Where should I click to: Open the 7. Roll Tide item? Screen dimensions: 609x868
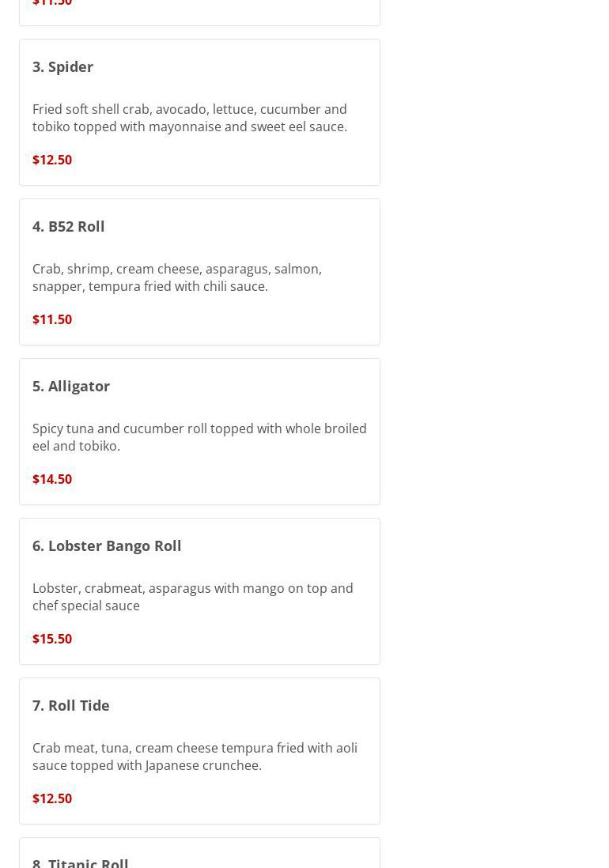click(x=71, y=705)
